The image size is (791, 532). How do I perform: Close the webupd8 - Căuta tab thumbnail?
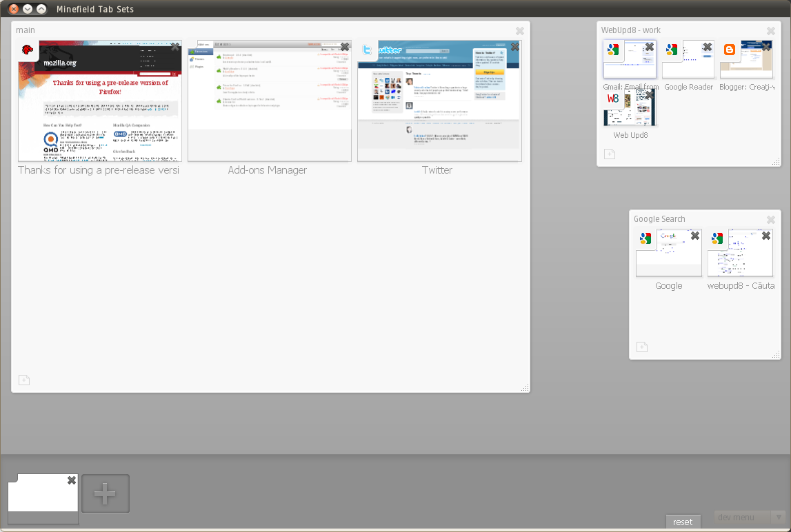[x=766, y=236]
